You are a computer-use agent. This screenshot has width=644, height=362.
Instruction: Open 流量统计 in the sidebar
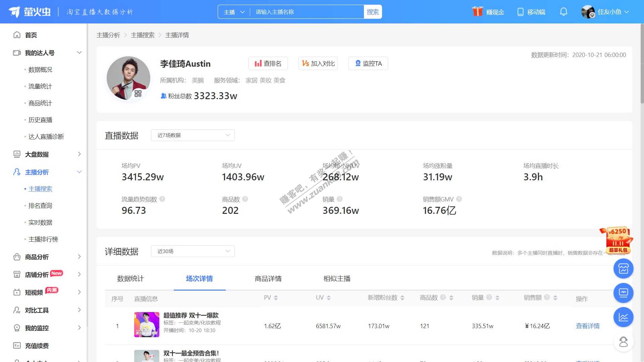point(40,86)
